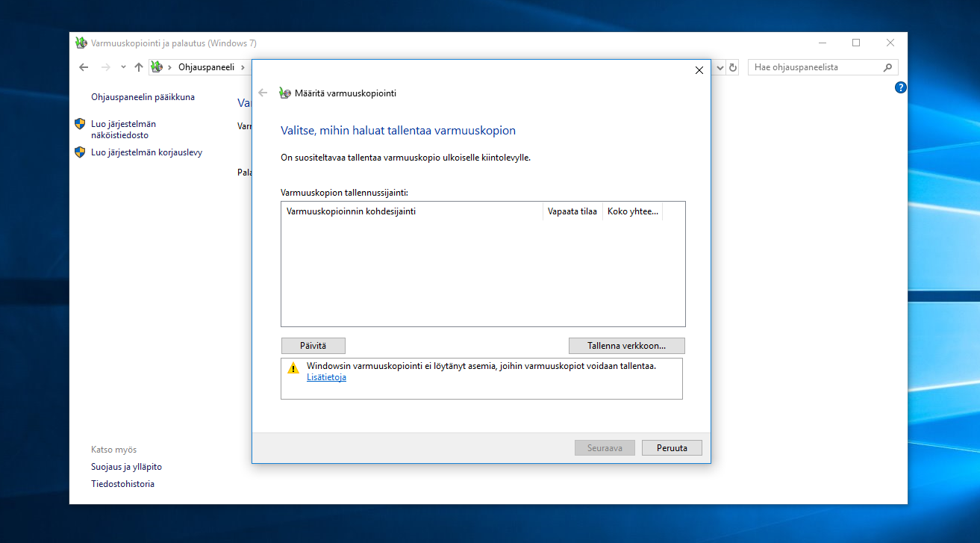Click the Päivitä refresh button
This screenshot has height=543, width=980.
[x=313, y=346]
